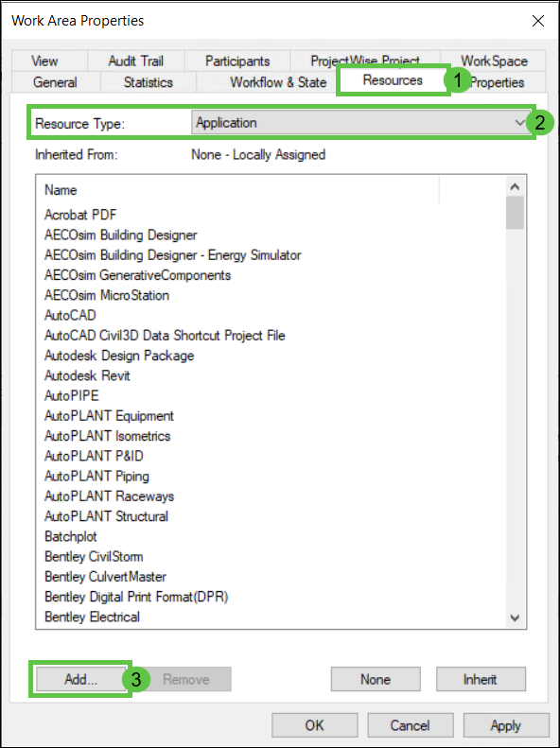
Task: Choose AutoPLANT Equipment
Action: coord(109,415)
